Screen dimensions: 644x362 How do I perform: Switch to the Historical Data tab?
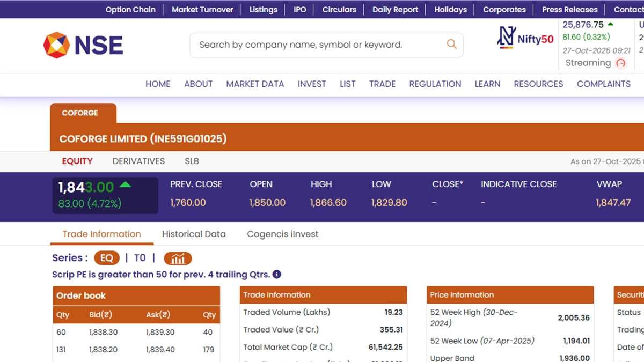[194, 234]
